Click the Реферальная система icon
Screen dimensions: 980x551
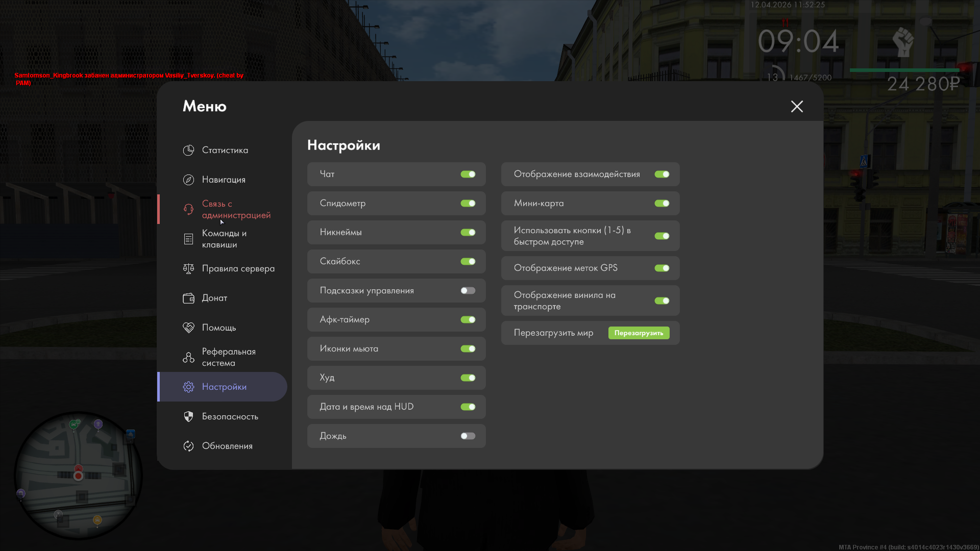188,357
